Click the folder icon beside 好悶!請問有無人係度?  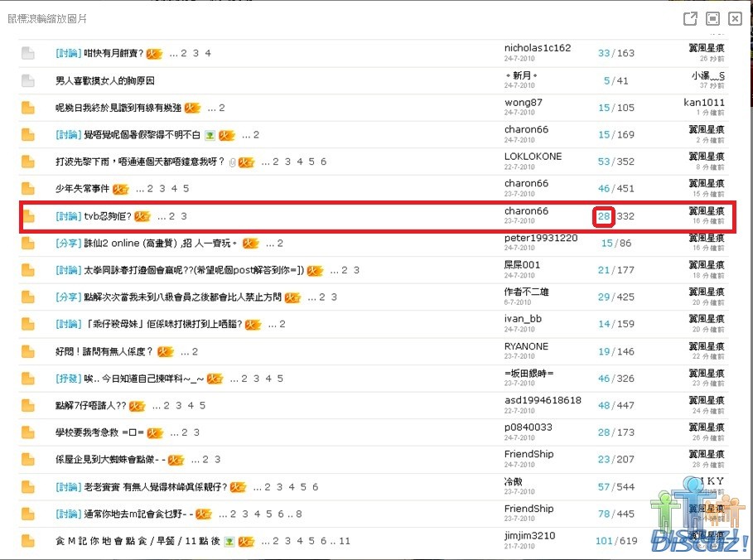pos(28,351)
